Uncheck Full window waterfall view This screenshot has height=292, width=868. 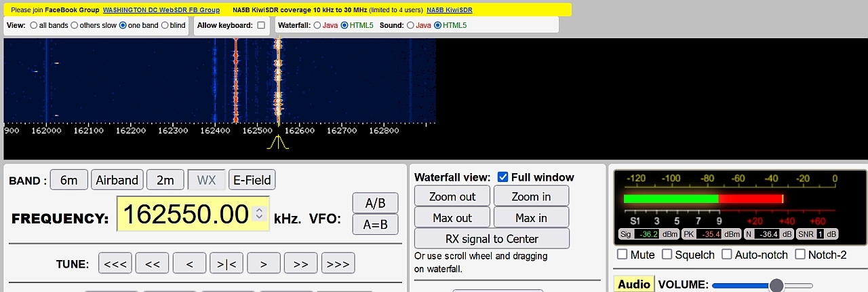pyautogui.click(x=502, y=177)
